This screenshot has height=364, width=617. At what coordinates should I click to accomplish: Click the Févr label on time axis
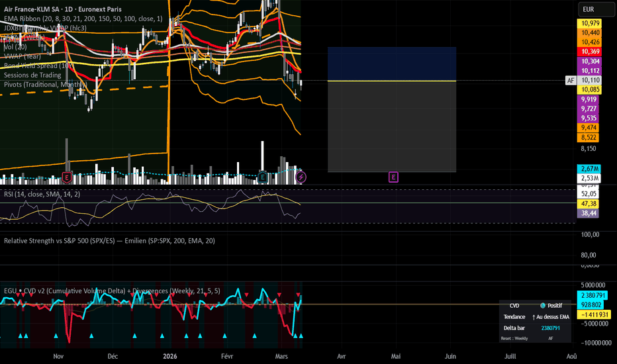(227, 356)
